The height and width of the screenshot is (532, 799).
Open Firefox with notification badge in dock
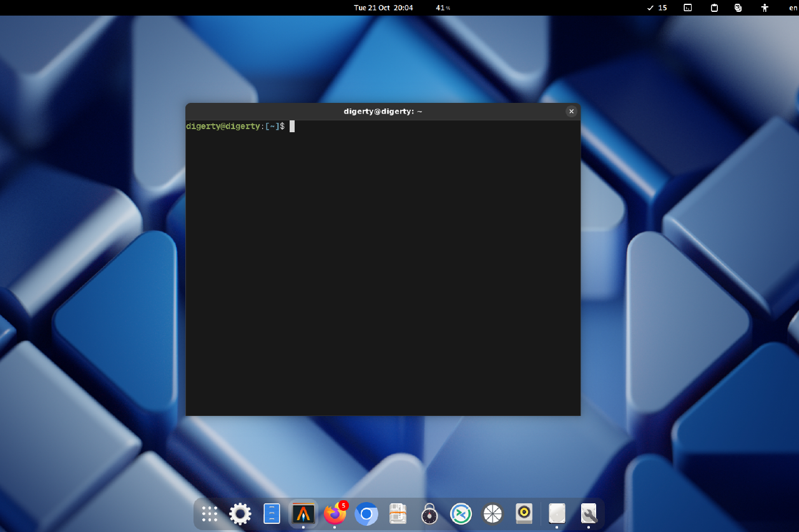pyautogui.click(x=335, y=514)
